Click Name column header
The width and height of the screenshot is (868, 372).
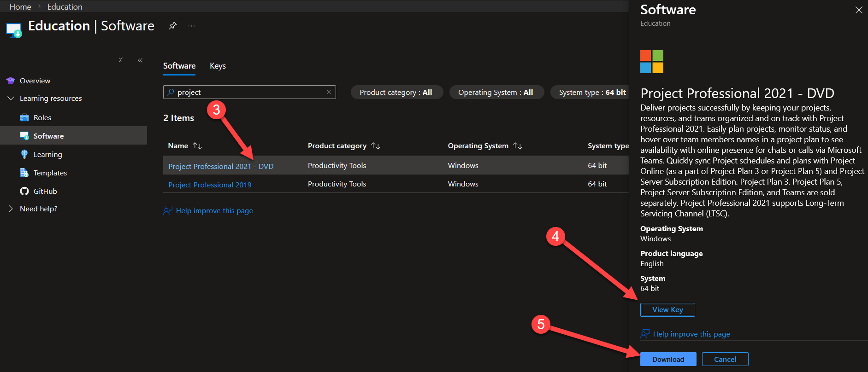click(x=178, y=145)
